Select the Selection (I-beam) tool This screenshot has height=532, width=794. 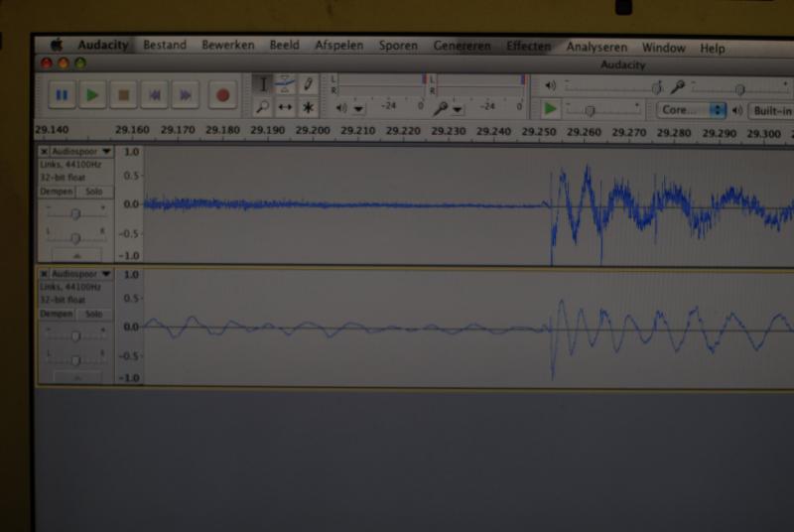pyautogui.click(x=263, y=84)
